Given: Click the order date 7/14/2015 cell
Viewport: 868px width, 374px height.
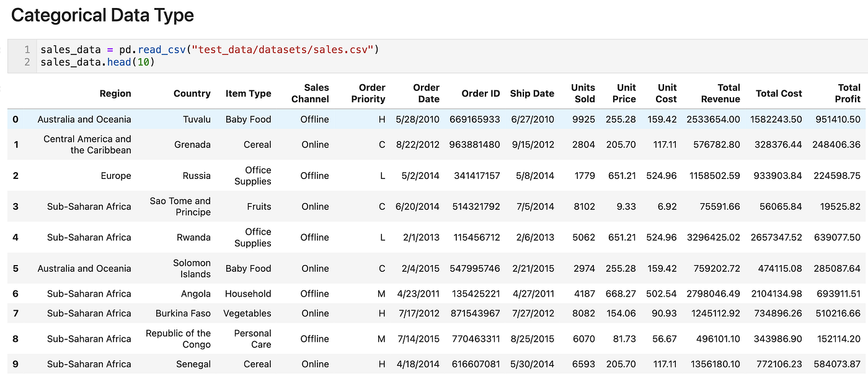Looking at the screenshot, I should [417, 339].
